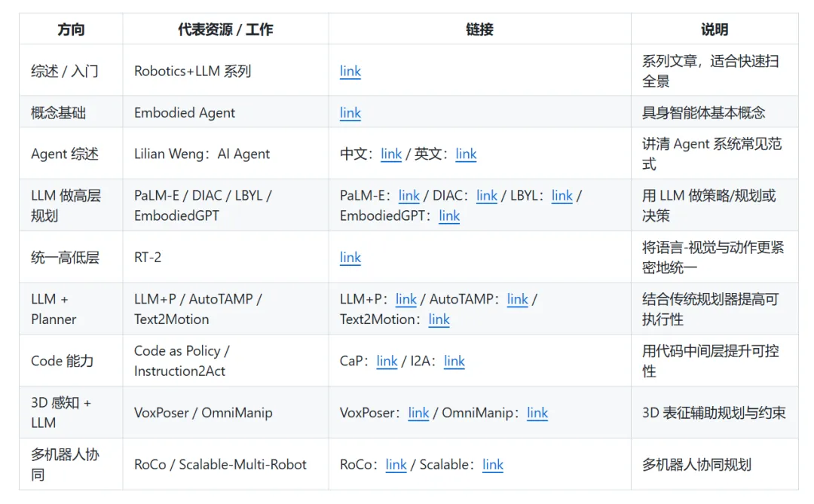The height and width of the screenshot is (504, 814).
Task: Click the 结合传统规划器提高可执行性 description
Action: (x=715, y=310)
